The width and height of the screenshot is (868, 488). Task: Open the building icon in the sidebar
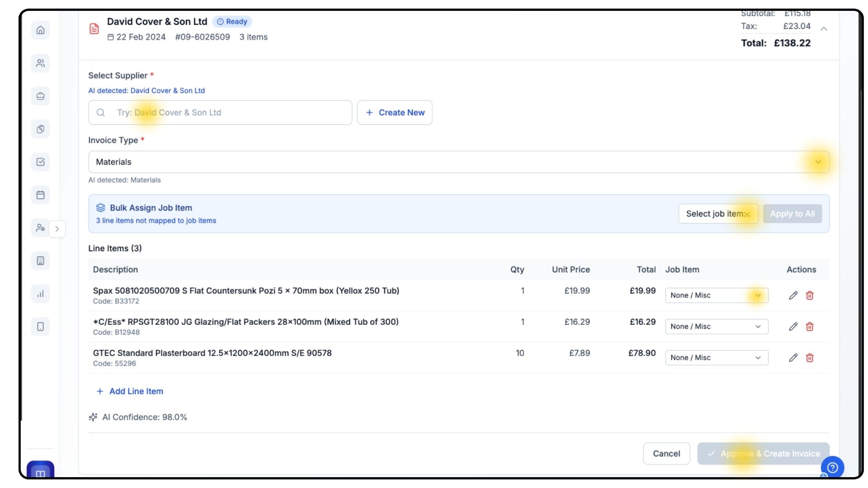(x=40, y=261)
